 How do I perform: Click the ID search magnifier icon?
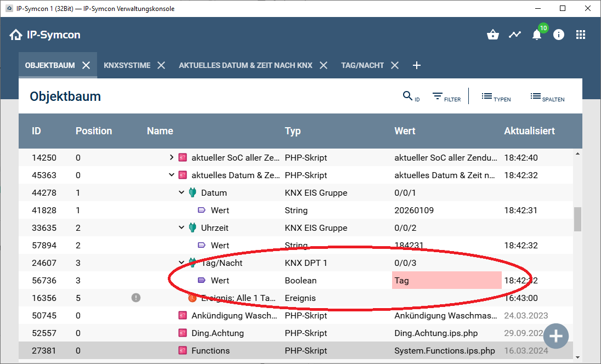pyautogui.click(x=408, y=96)
